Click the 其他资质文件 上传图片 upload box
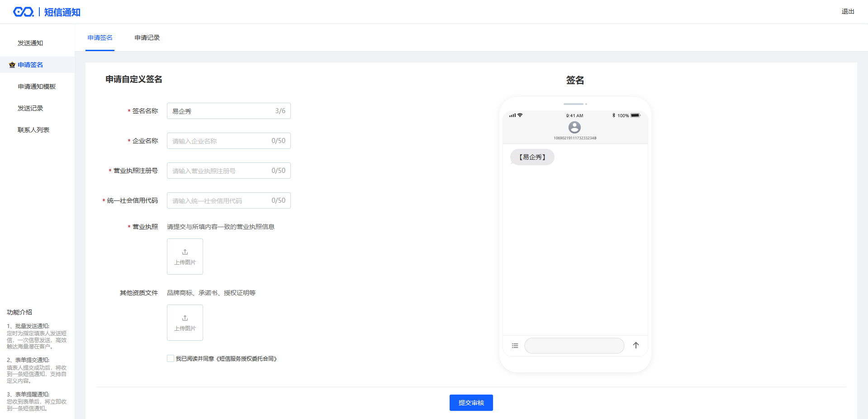Screen dimensions: 868x419 coord(185,323)
